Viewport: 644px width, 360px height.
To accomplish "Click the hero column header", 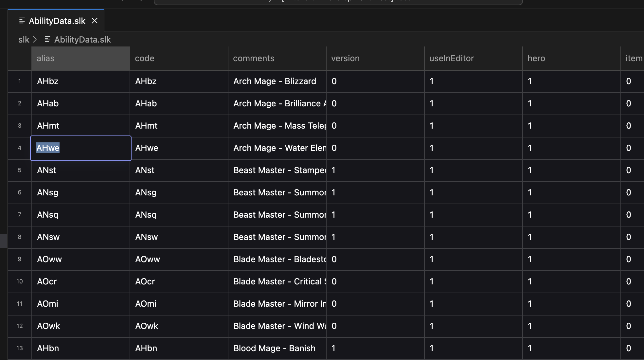I will tap(571, 58).
